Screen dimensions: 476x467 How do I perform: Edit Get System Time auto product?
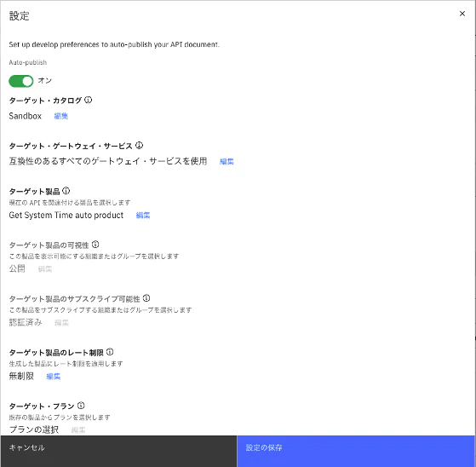(x=143, y=216)
